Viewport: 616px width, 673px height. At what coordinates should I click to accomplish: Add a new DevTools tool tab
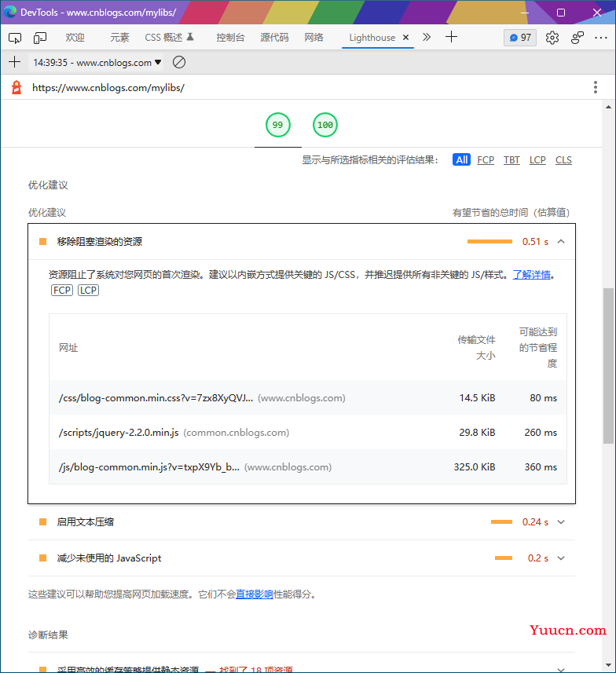tap(451, 37)
